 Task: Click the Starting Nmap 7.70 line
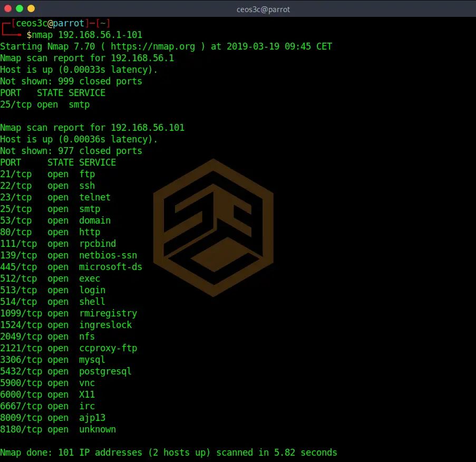[x=166, y=46]
